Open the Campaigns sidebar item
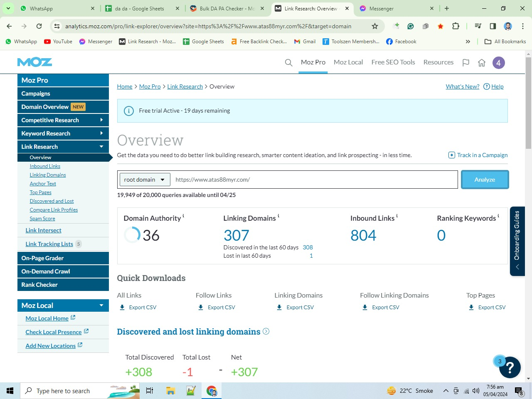532x399 pixels. [x=63, y=94]
